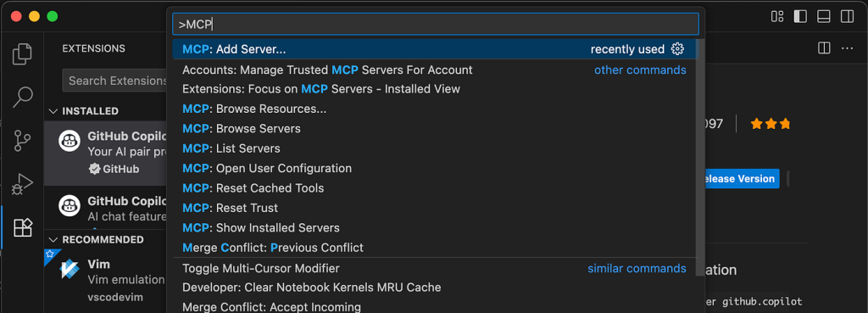Viewport: 868px width, 313px height.
Task: Select MCP: Reset Trust command
Action: (435, 208)
